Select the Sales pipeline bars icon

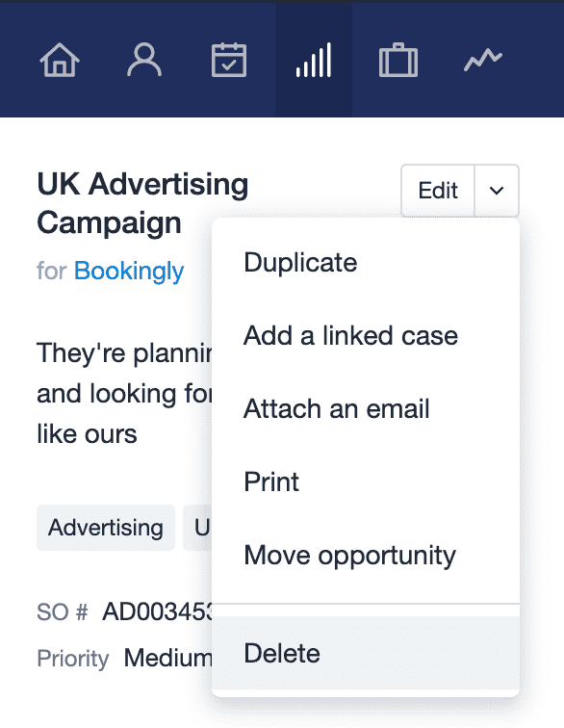pos(314,60)
